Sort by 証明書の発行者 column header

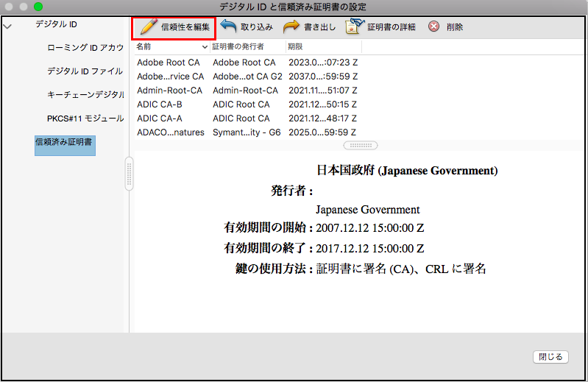click(248, 46)
